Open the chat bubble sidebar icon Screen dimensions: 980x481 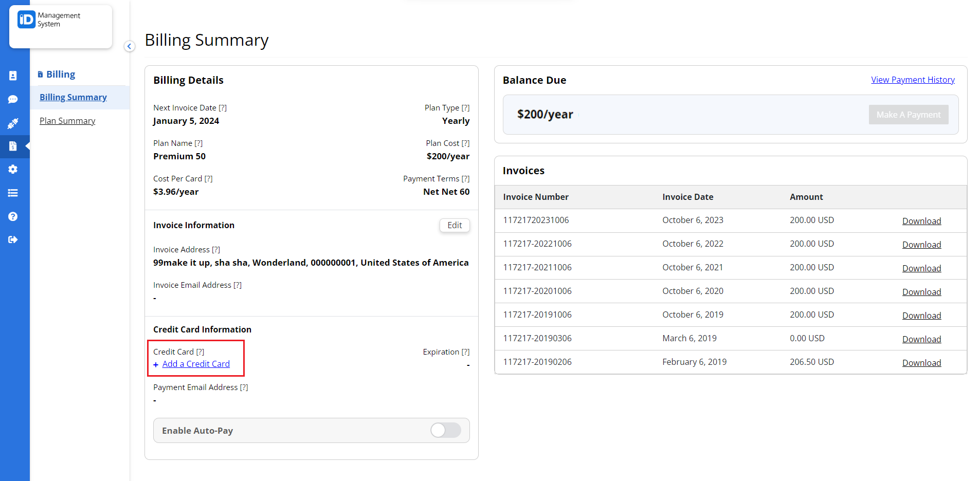click(13, 99)
